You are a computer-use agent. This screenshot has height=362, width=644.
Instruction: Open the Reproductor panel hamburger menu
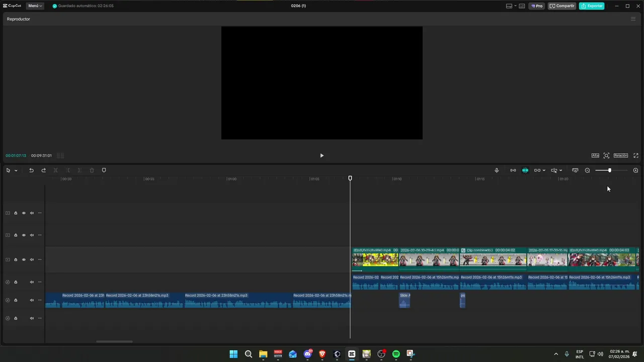633,19
